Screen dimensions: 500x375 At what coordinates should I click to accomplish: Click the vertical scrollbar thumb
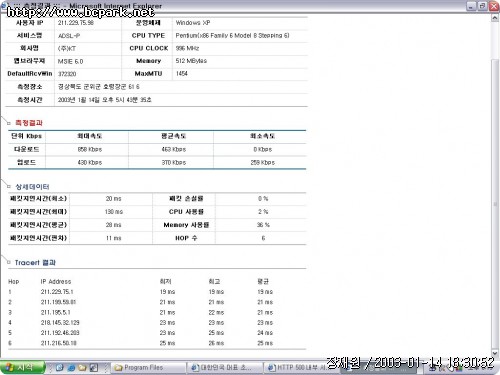(x=495, y=203)
